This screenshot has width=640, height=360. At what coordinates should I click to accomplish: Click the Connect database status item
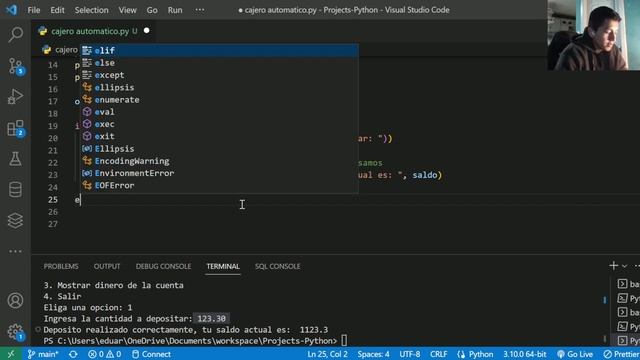click(151, 354)
